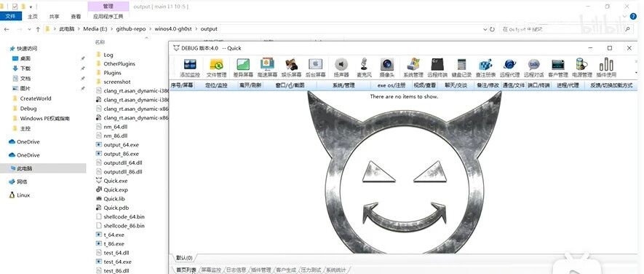This screenshot has height=274, width=644.
Task: Select the 高速屏幕 toolbar icon
Action: [x=267, y=68]
